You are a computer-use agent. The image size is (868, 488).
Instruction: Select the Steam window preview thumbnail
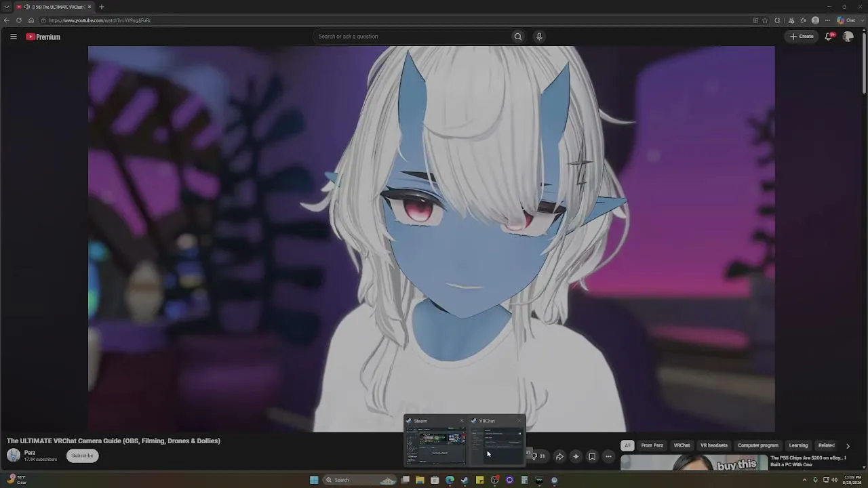pyautogui.click(x=436, y=447)
